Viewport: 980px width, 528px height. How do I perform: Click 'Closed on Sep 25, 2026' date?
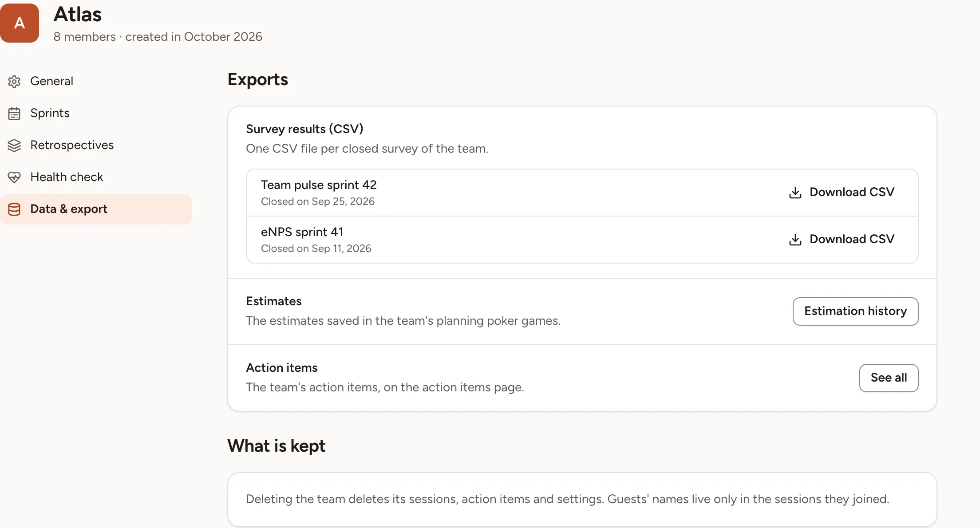pyautogui.click(x=318, y=201)
